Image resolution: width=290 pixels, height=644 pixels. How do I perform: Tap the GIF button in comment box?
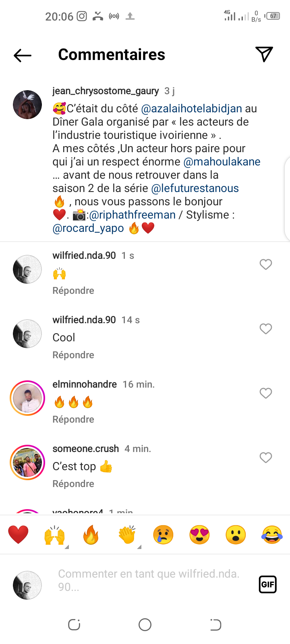[267, 584]
